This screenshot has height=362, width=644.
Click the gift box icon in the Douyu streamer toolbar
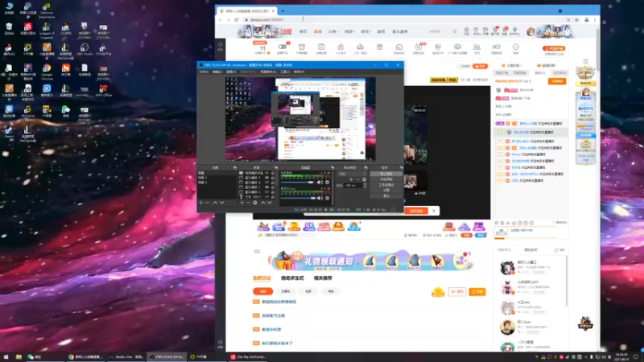[379, 47]
